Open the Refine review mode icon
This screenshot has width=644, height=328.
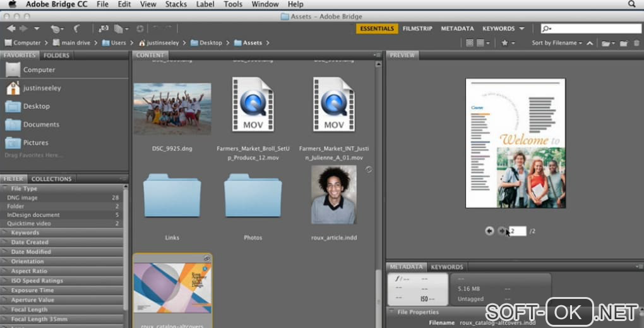click(x=121, y=29)
